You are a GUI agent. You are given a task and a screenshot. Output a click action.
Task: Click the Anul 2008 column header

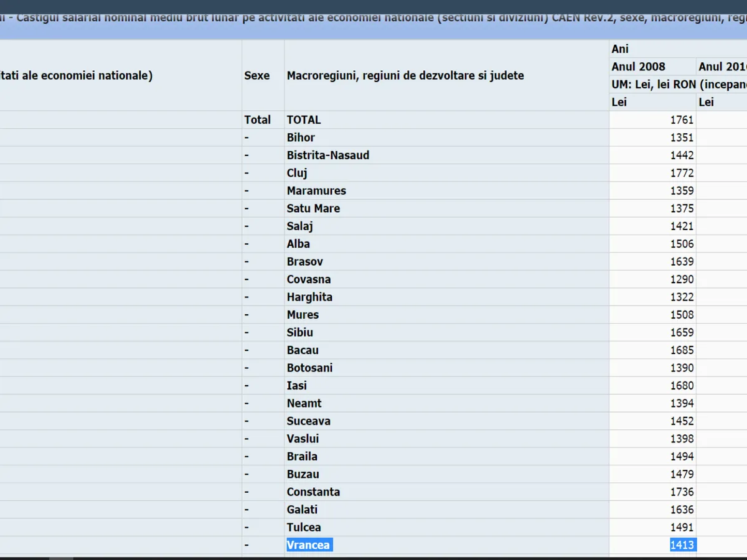pos(638,67)
